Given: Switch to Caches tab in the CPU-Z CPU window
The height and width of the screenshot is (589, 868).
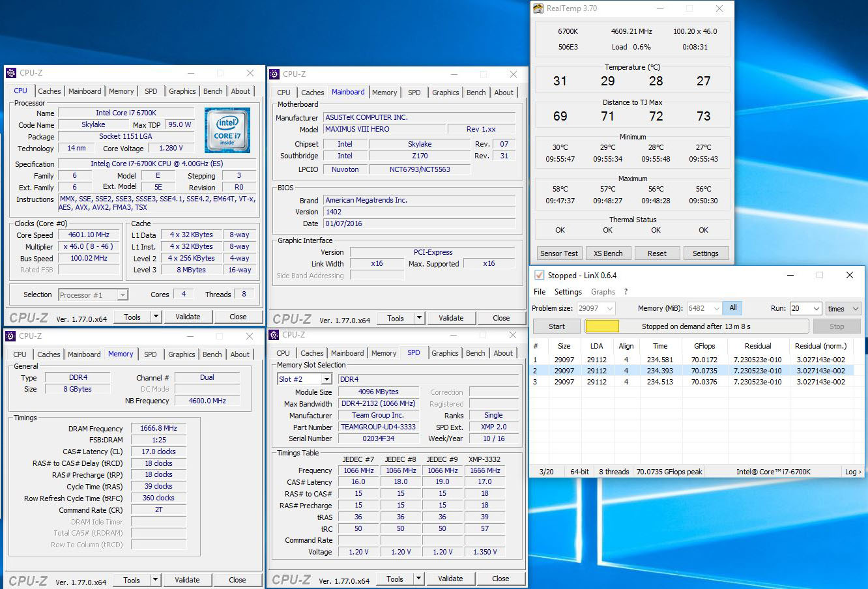Looking at the screenshot, I should (x=49, y=91).
